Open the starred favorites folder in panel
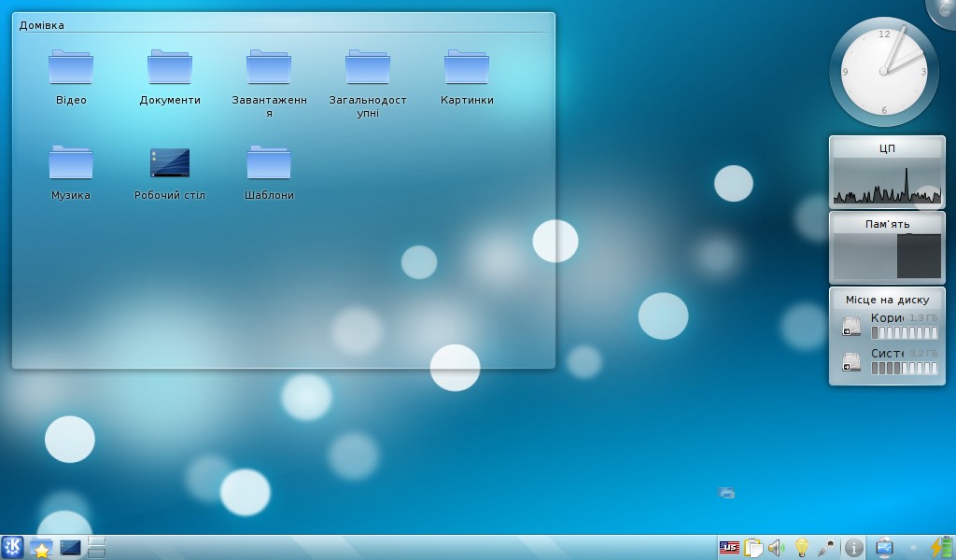The image size is (956, 560). pyautogui.click(x=41, y=548)
